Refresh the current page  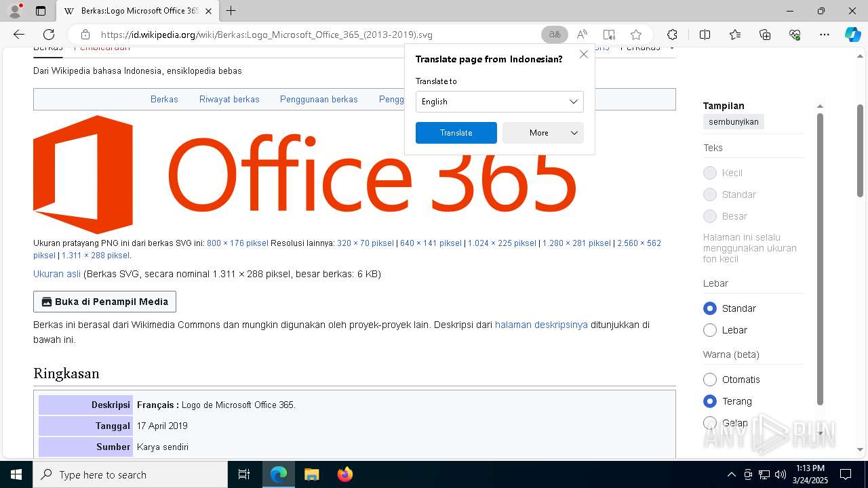coord(49,35)
